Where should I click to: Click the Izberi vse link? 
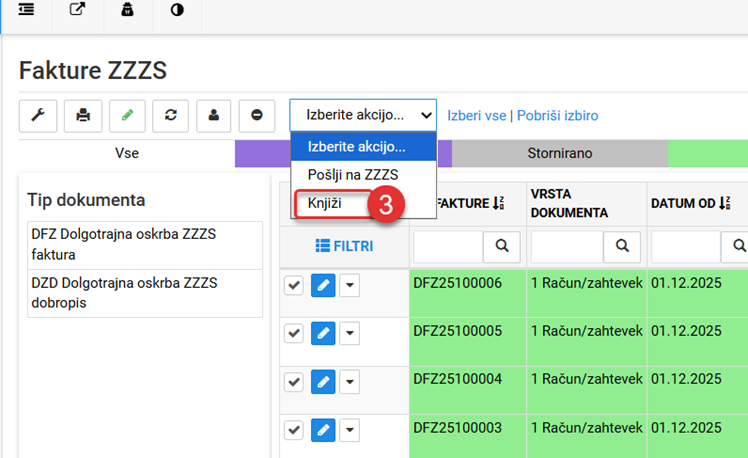click(477, 115)
